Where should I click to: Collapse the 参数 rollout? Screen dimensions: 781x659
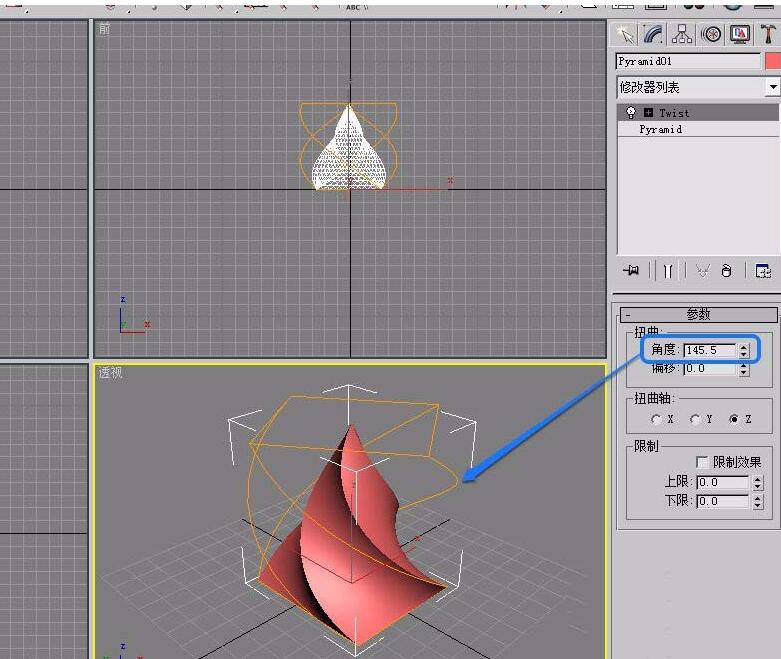click(x=627, y=314)
